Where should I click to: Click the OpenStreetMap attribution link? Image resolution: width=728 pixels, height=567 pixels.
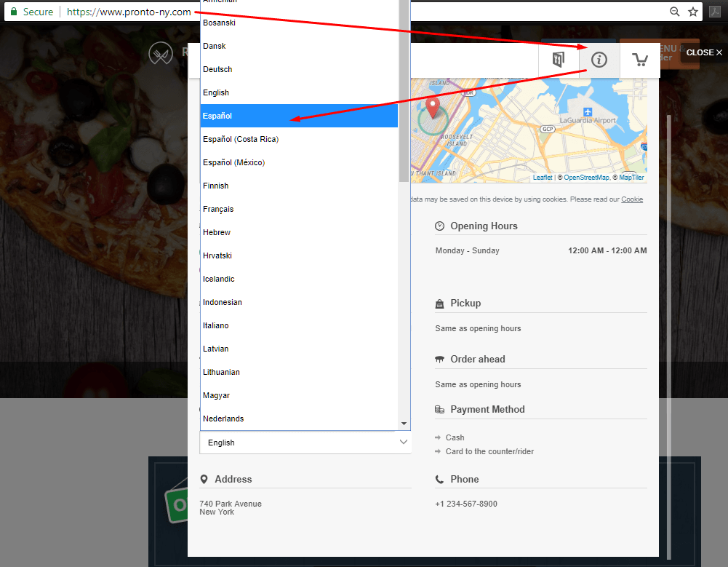click(x=586, y=177)
